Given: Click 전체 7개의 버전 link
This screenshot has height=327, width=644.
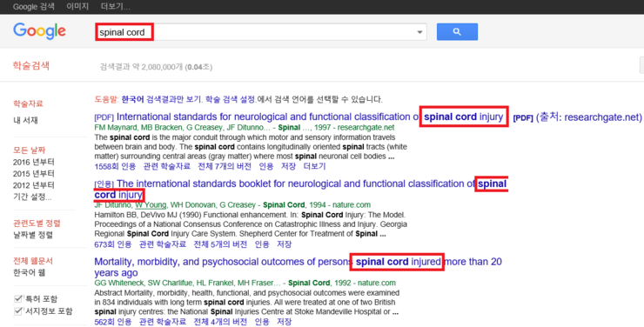Looking at the screenshot, I should [225, 166].
